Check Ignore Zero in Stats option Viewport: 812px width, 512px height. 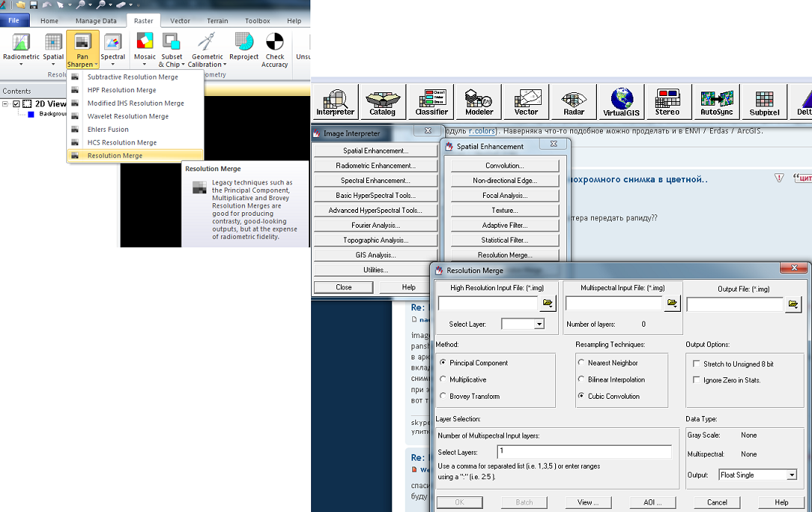pos(696,380)
